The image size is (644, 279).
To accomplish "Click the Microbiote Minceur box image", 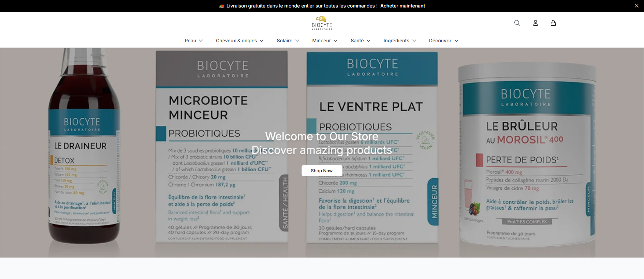I will [222, 147].
